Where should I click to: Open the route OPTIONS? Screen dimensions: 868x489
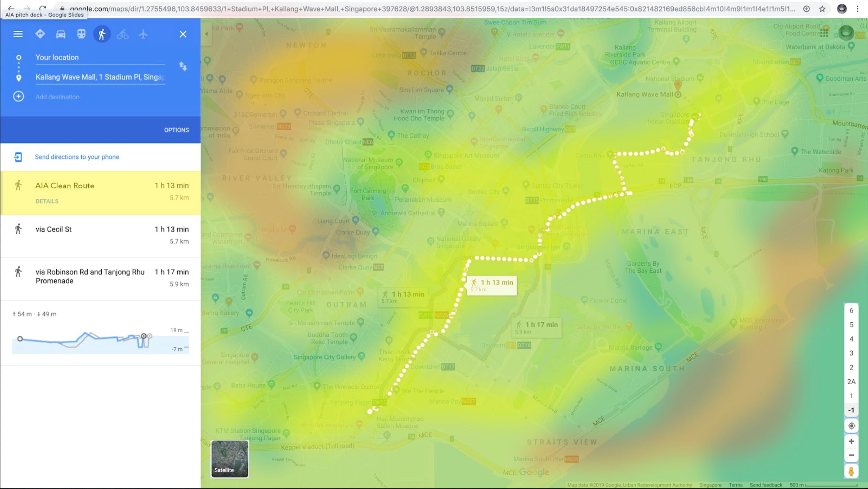click(177, 130)
